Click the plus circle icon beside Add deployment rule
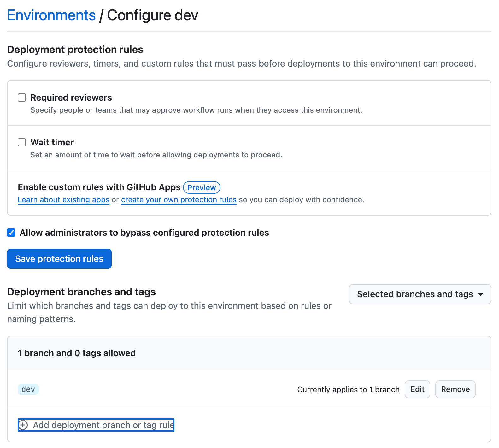 point(23,425)
